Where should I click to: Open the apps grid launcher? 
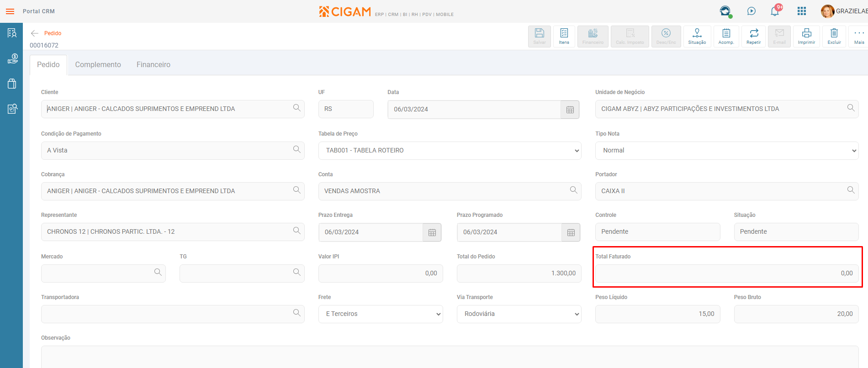(x=802, y=11)
